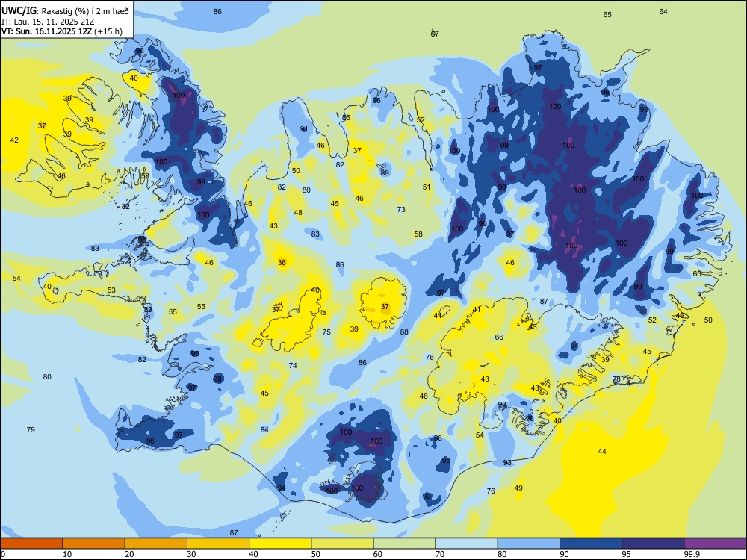Click the '88' humidity value on the map
This screenshot has height=560, width=747.
click(404, 332)
